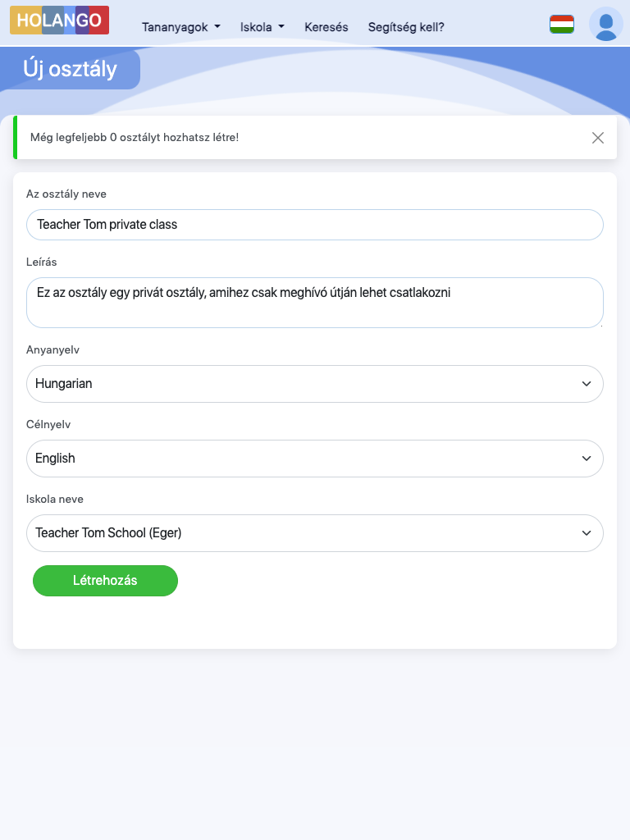Click the HOLANGO logo
Screen dimensions: 630x840
click(59, 21)
